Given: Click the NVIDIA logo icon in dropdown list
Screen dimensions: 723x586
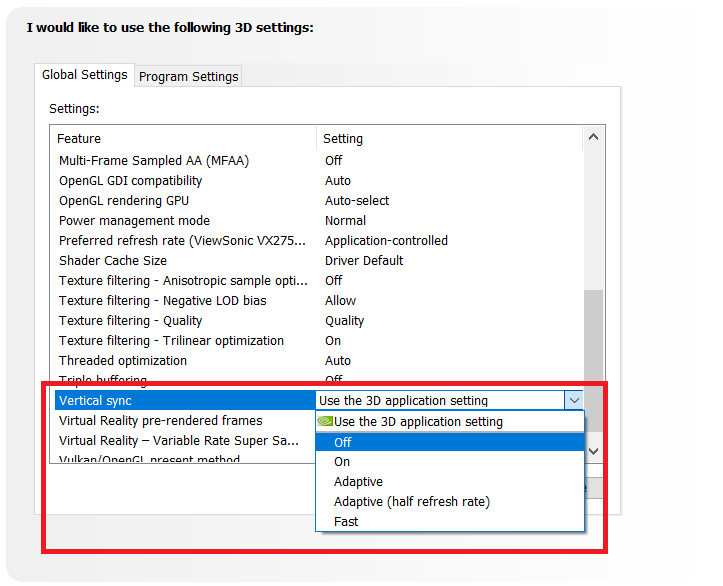Looking at the screenshot, I should click(325, 422).
